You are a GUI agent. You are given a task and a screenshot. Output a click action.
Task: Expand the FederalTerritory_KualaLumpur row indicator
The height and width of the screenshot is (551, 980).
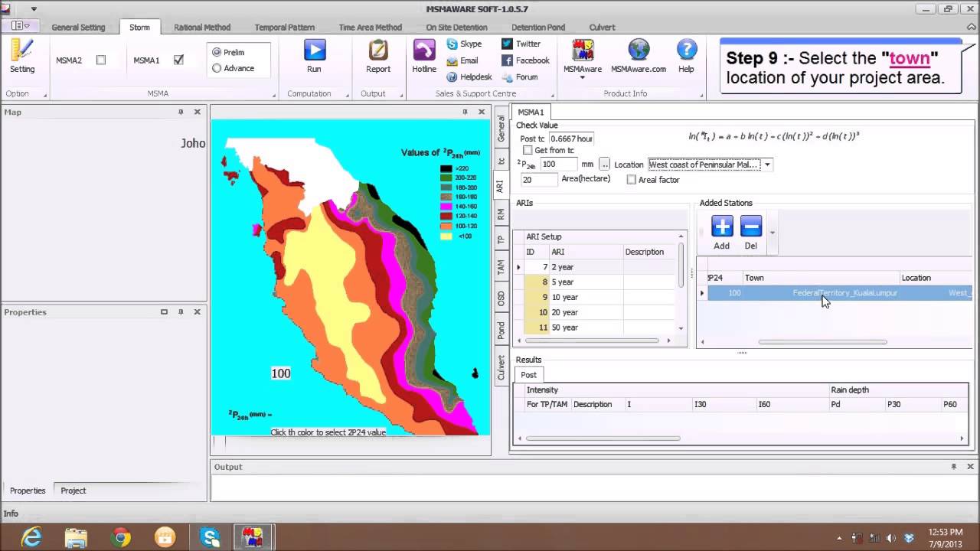click(702, 293)
